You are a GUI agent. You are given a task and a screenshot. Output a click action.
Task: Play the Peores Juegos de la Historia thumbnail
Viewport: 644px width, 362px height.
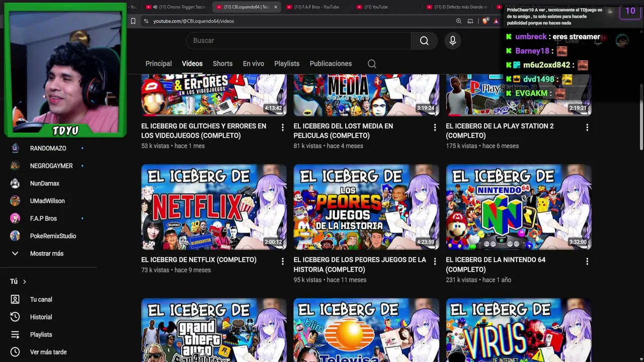click(366, 207)
